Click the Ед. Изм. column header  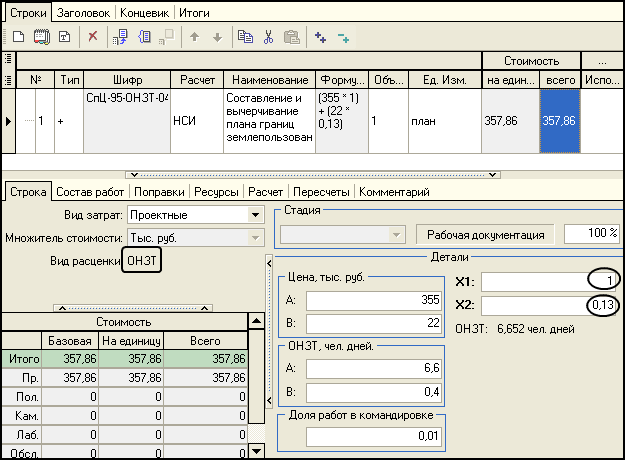[445, 80]
